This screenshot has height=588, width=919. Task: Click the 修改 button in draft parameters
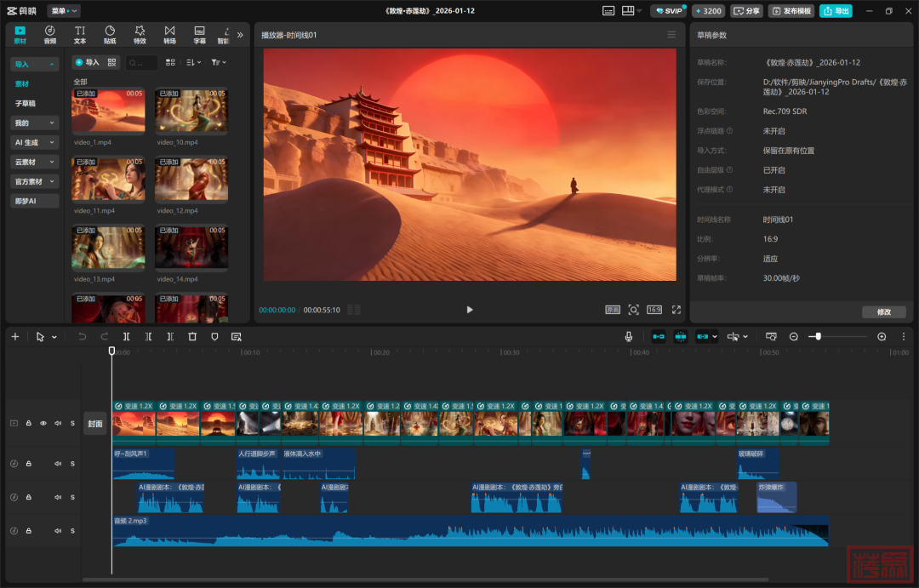point(883,312)
